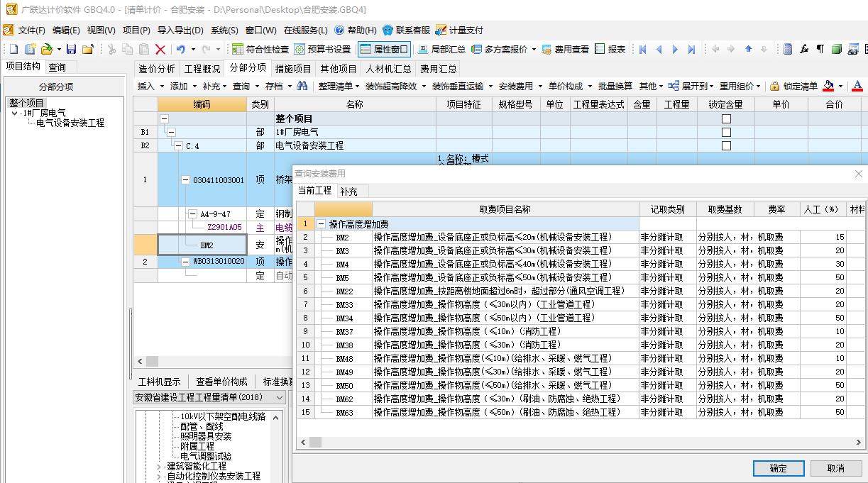The image size is (868, 483).
Task: Switch to the 措施项目 tab
Action: coord(293,69)
